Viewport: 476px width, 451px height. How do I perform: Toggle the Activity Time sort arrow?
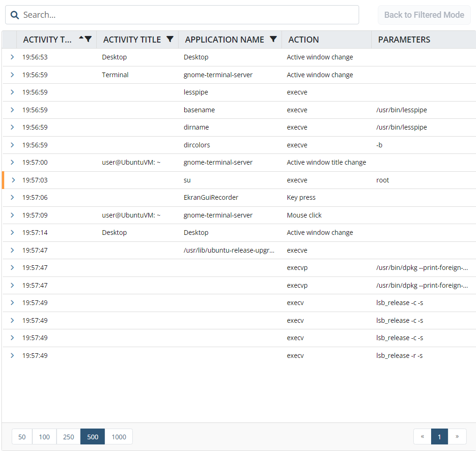click(81, 38)
